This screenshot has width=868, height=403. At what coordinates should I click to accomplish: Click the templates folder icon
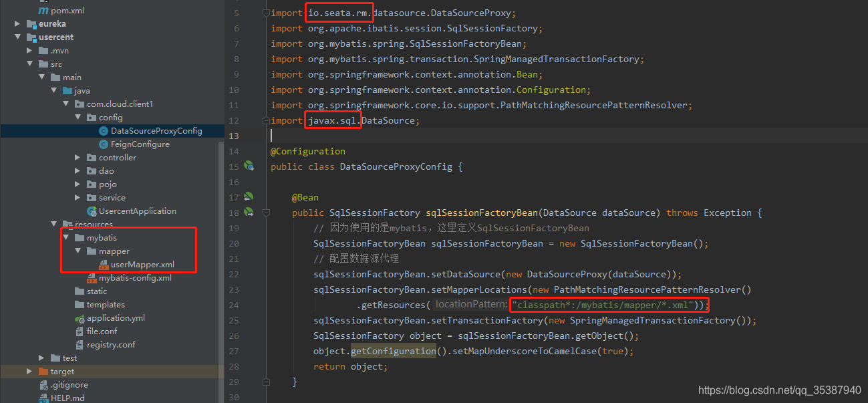[80, 305]
